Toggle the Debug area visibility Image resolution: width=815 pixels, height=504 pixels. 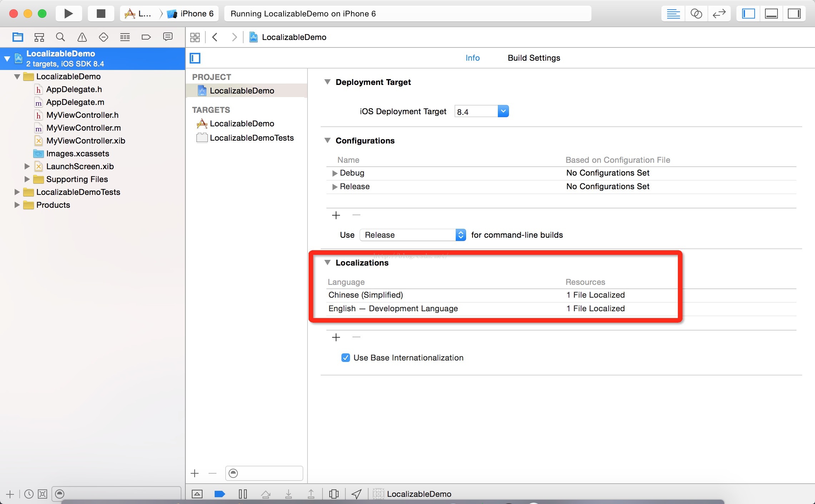[x=771, y=14]
